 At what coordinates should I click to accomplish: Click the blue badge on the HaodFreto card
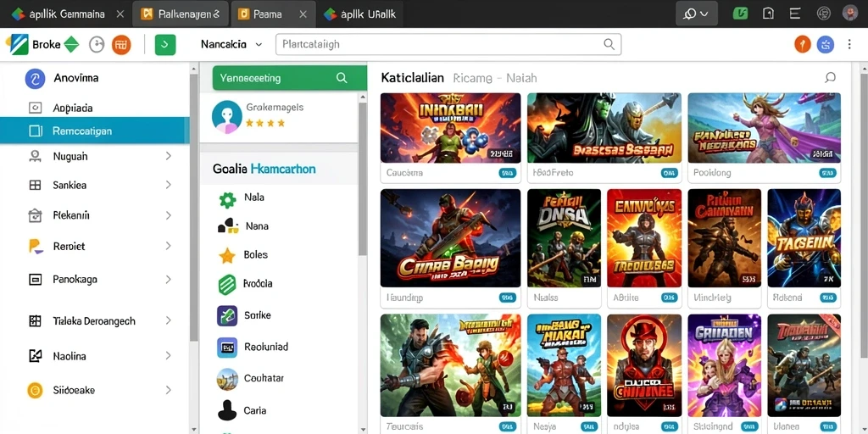[670, 173]
